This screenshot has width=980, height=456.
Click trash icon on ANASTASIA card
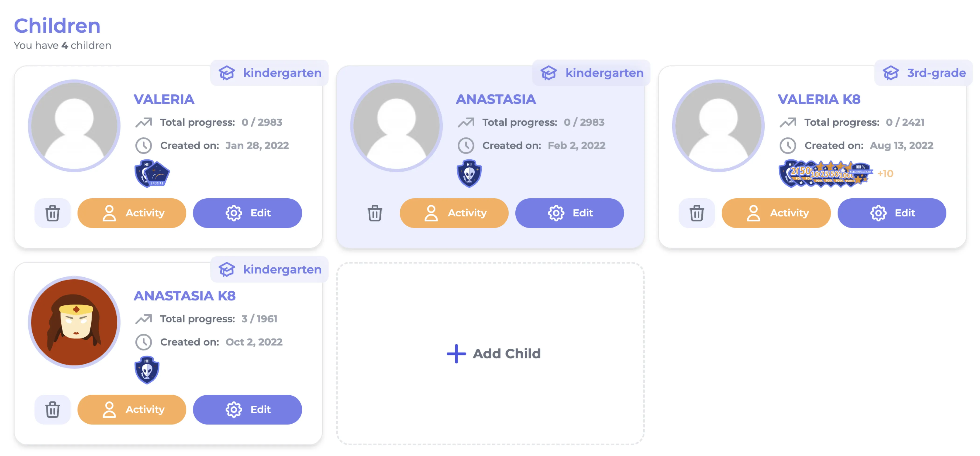(375, 213)
